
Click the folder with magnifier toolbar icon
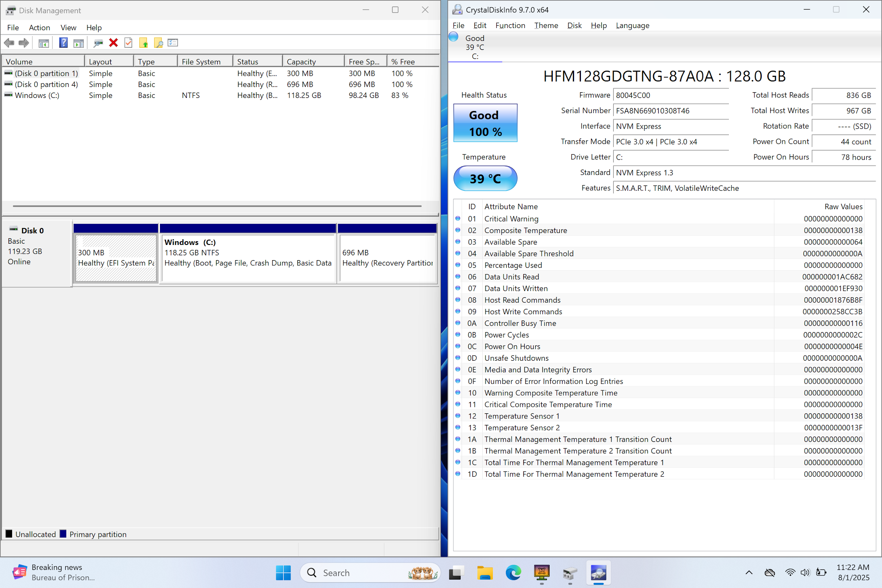(x=158, y=42)
